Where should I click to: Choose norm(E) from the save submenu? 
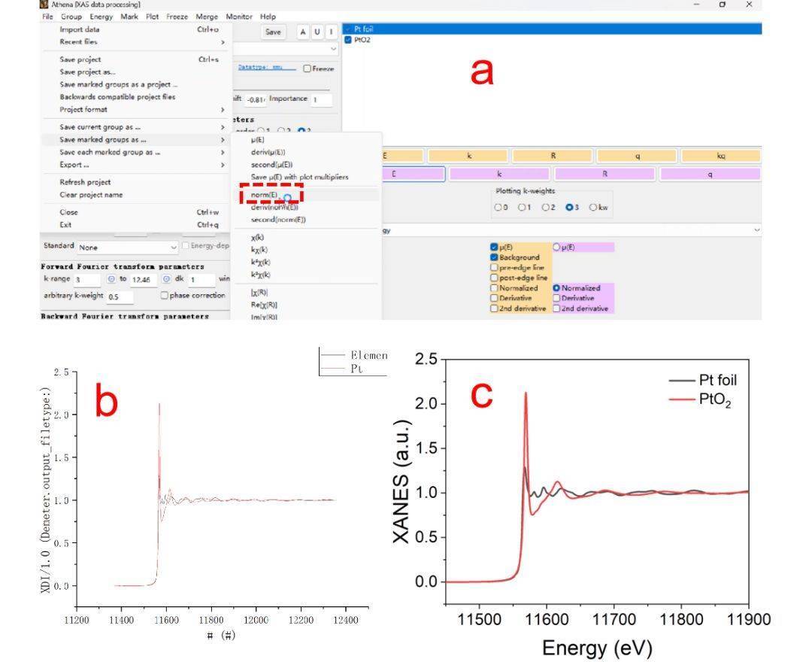pyautogui.click(x=264, y=195)
